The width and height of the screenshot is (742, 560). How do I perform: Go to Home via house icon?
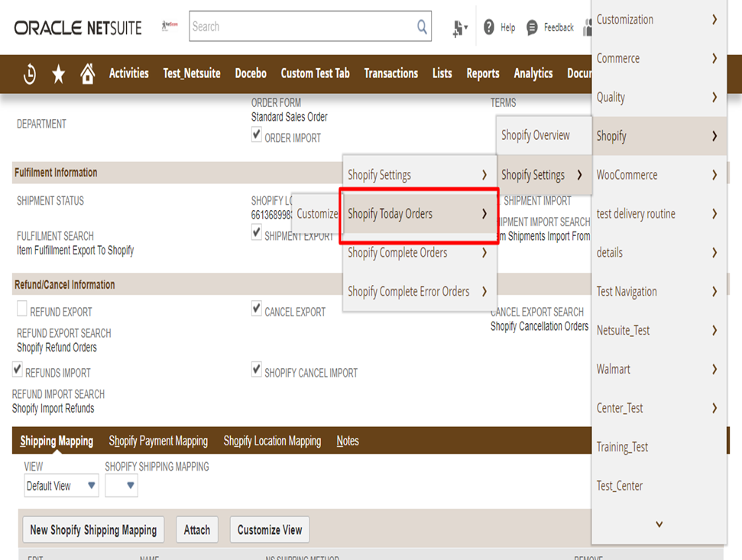coord(88,73)
